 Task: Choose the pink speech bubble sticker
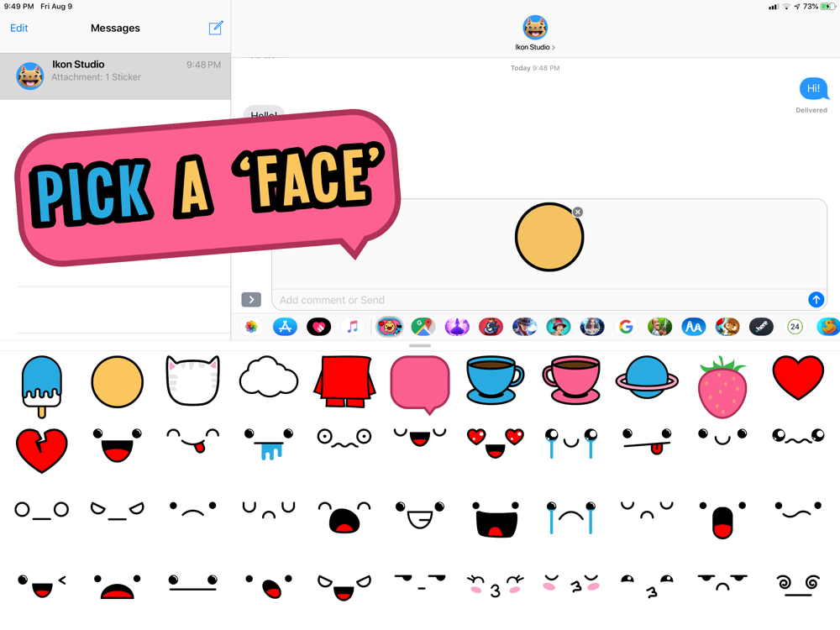(420, 384)
